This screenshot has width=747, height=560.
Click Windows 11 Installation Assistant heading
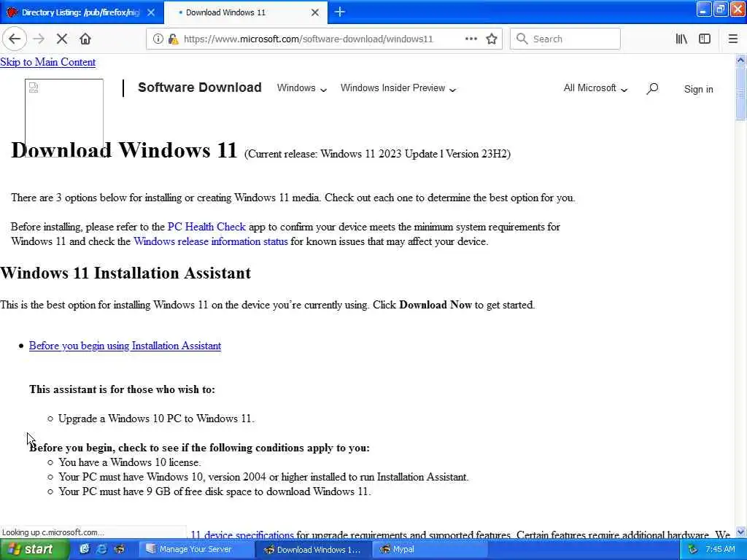(x=125, y=273)
